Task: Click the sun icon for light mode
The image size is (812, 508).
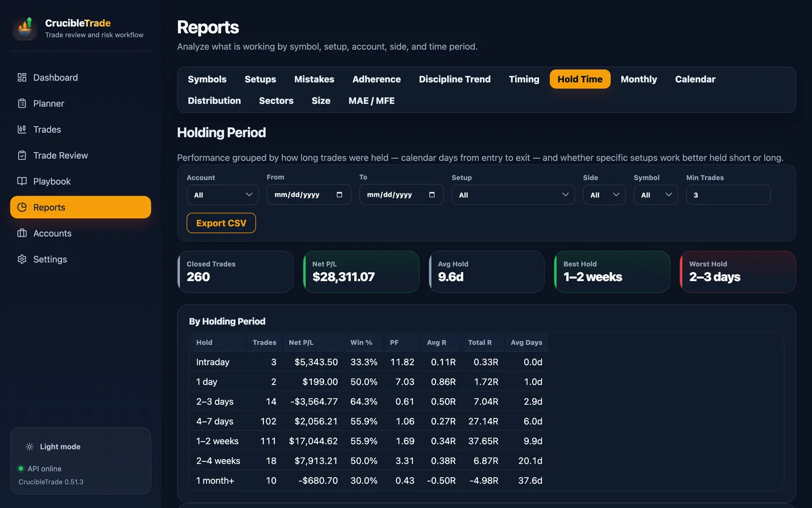Action: 30,446
